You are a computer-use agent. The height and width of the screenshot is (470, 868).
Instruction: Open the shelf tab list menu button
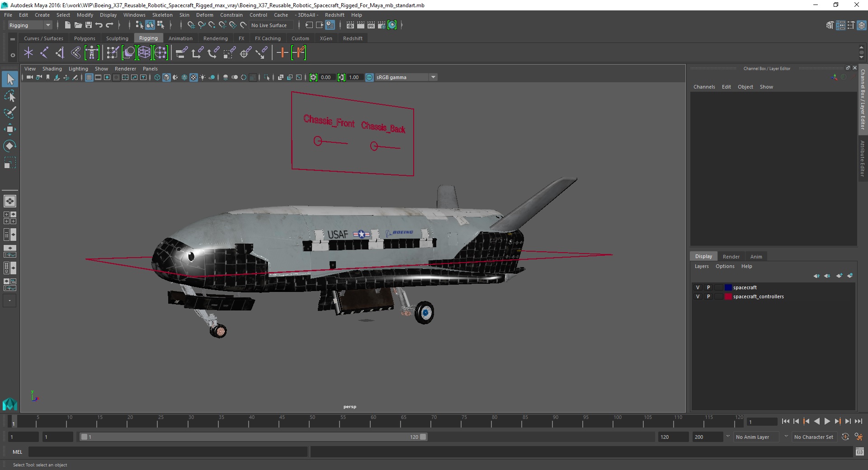click(13, 39)
